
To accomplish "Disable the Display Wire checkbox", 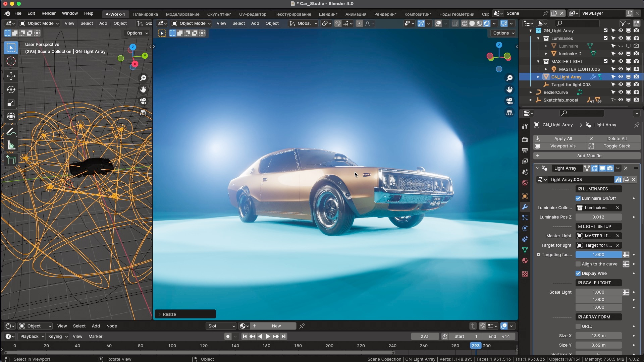I will [x=578, y=273].
